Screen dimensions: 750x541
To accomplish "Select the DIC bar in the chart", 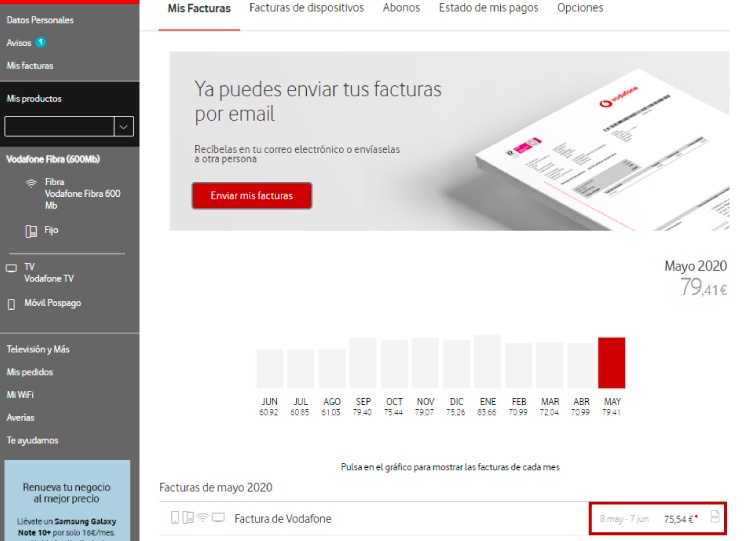I will click(456, 364).
